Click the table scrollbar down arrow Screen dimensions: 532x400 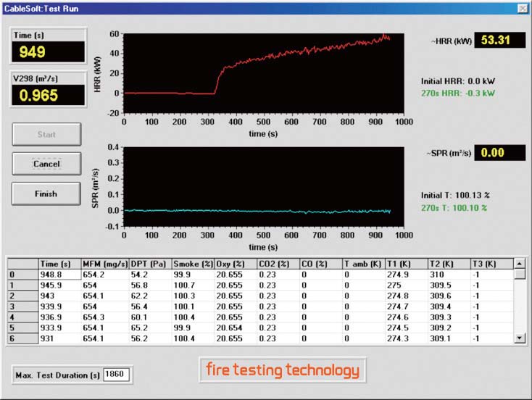pos(519,338)
